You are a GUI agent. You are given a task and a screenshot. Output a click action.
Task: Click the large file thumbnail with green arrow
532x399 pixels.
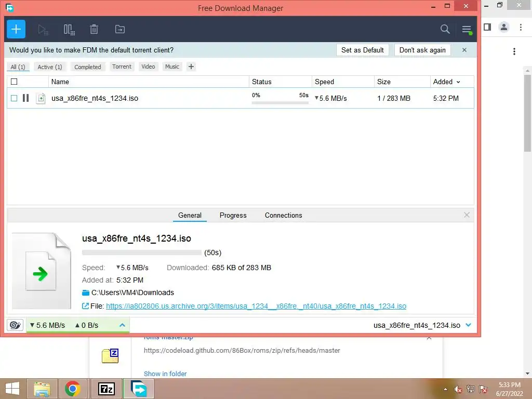[x=42, y=271]
